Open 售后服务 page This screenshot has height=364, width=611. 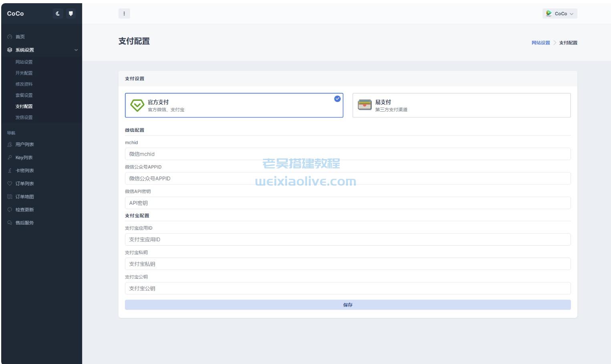pos(25,223)
